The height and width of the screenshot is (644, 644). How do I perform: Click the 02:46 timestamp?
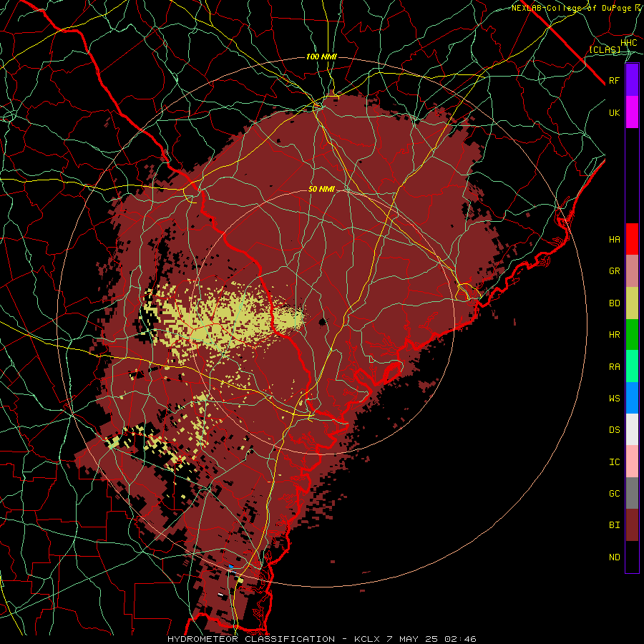[x=460, y=639]
